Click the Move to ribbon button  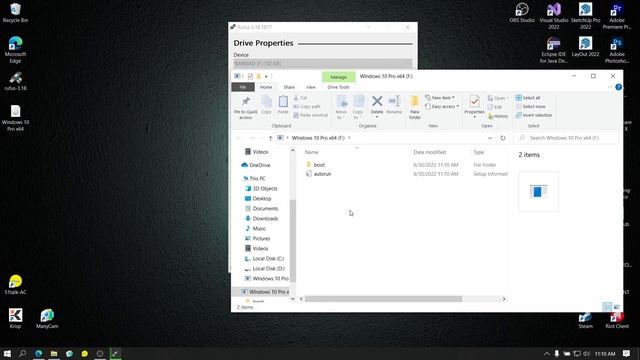(341, 107)
